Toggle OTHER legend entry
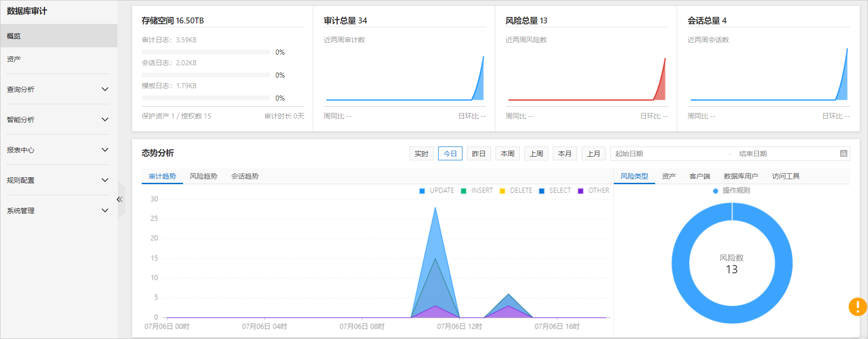This screenshot has height=339, width=868. (594, 191)
